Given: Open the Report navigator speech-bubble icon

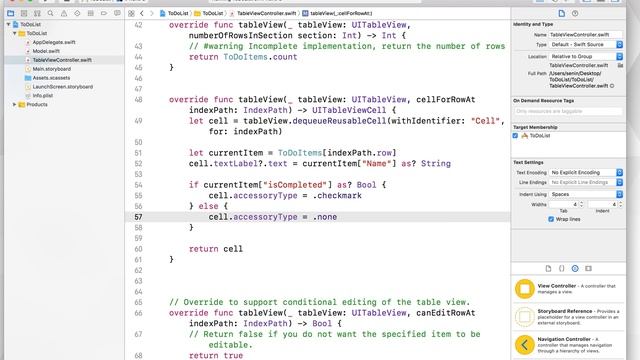Looking at the screenshot, I should [x=117, y=13].
